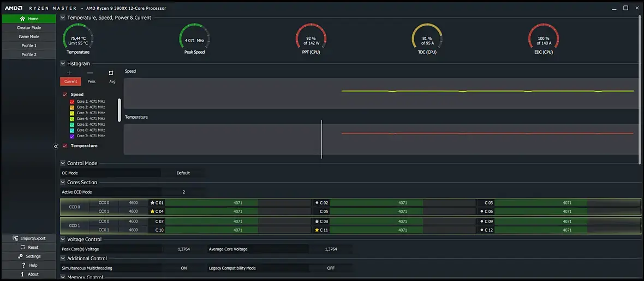The width and height of the screenshot is (644, 281).
Task: Click the gold star on core C 04
Action: pos(152,211)
